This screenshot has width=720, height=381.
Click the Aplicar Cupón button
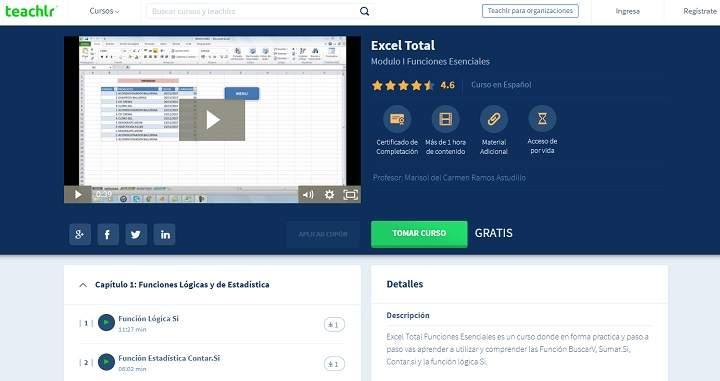[323, 234]
